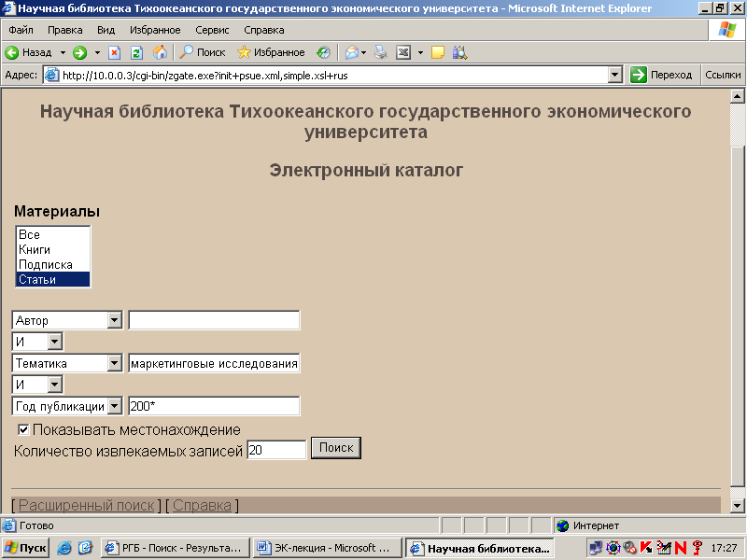Open the Вид menu
Viewport: 747px width, 560px height.
tap(106, 30)
